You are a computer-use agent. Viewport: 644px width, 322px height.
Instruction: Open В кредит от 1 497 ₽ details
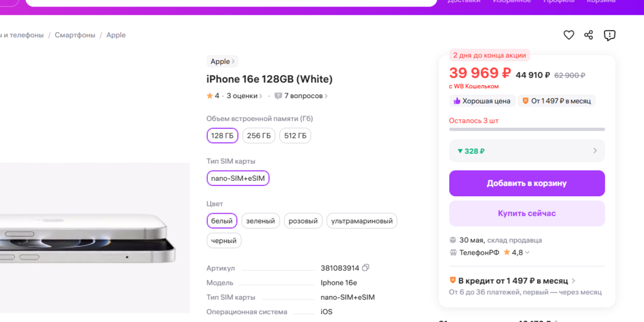point(512,281)
